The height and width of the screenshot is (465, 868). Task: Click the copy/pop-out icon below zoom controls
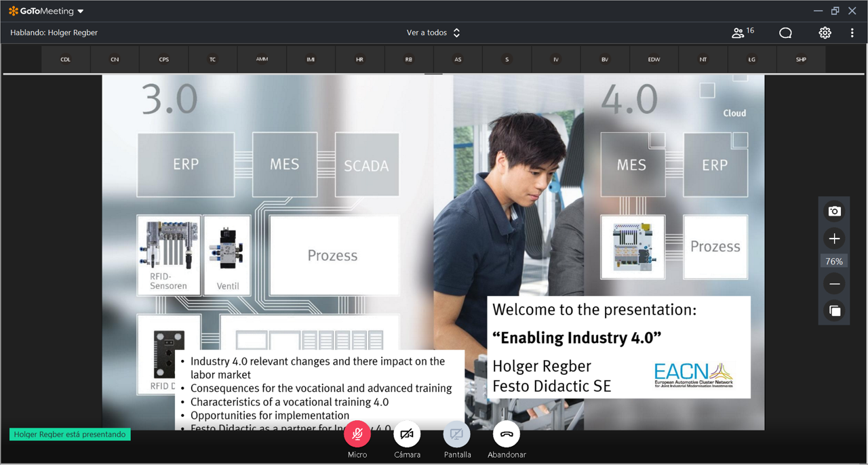click(834, 311)
